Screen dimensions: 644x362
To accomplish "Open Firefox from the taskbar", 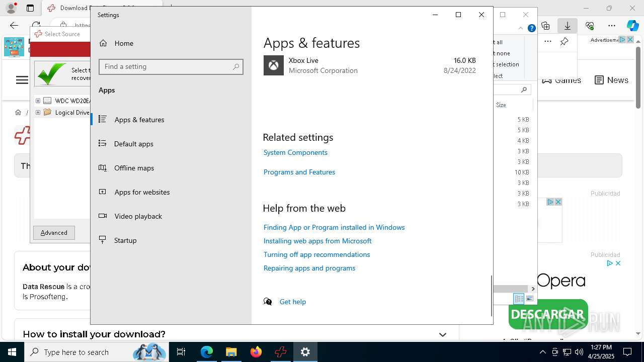I will pos(256,352).
